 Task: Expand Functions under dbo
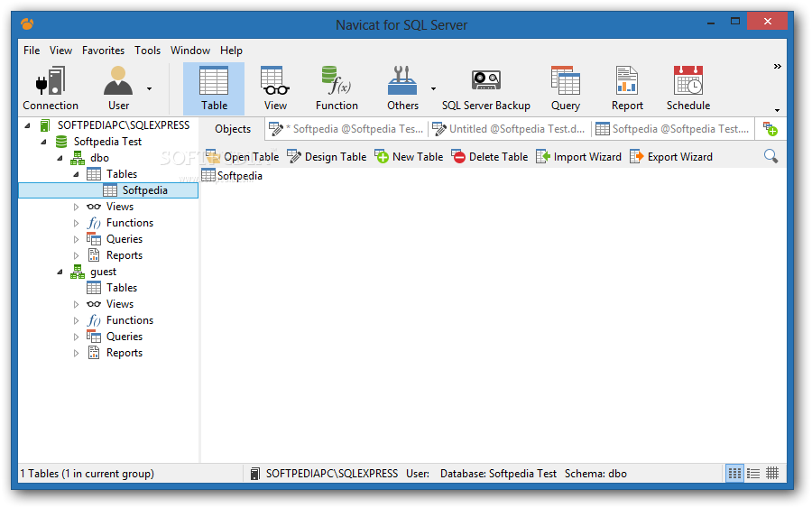pyautogui.click(x=76, y=223)
